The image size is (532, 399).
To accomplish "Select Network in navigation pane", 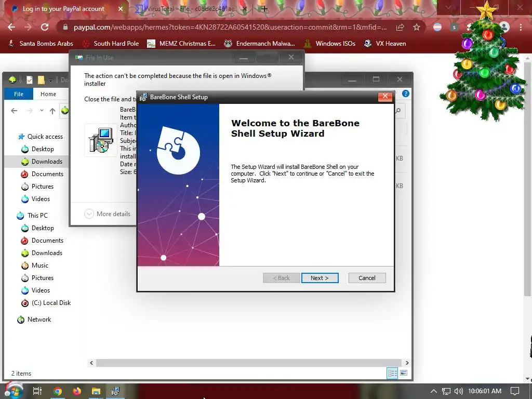I will point(35,320).
